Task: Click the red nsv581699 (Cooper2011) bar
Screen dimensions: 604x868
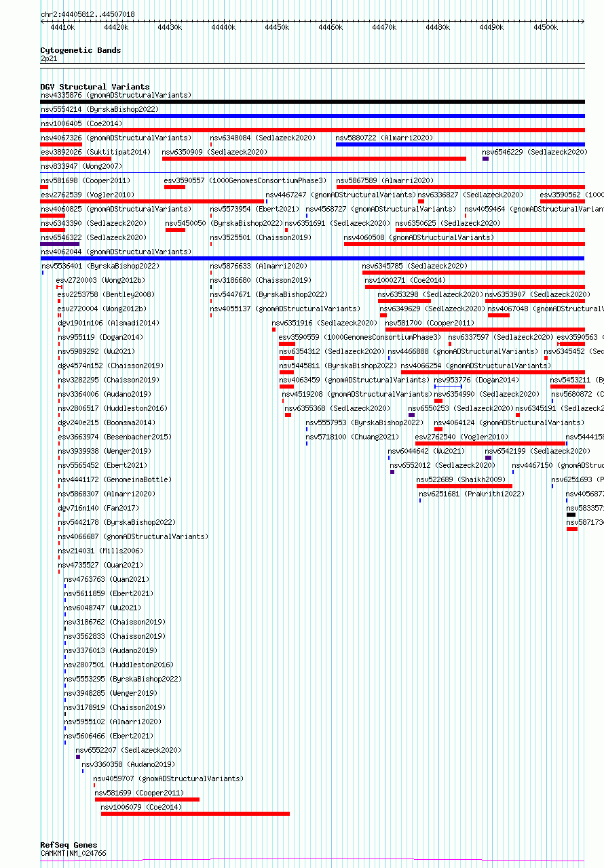Action: (147, 800)
